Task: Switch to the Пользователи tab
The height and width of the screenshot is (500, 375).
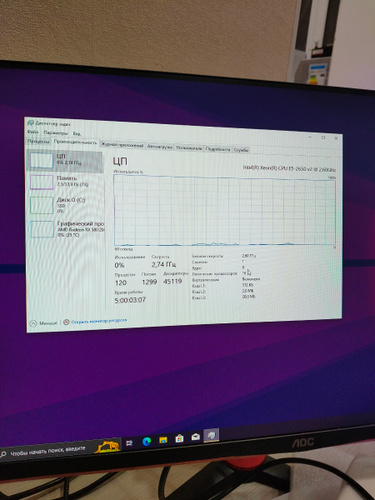Action: pyautogui.click(x=189, y=148)
